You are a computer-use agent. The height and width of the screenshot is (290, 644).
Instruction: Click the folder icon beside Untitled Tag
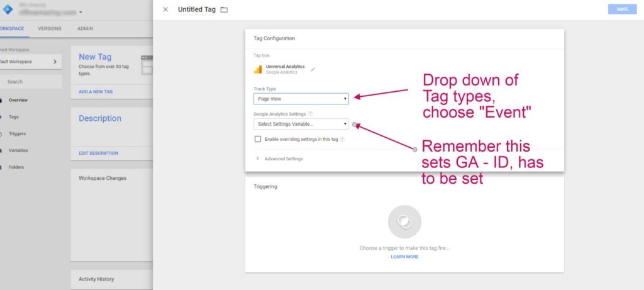[224, 9]
